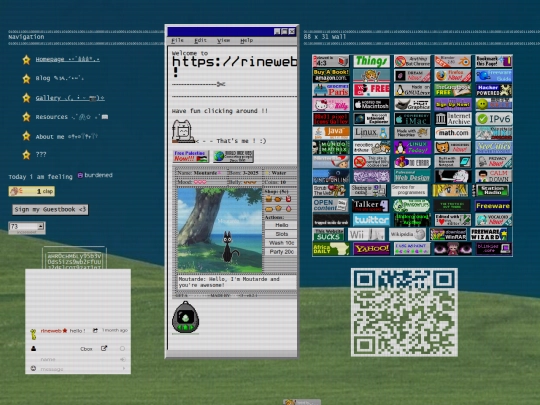This screenshot has width=540, height=405.
Task: Click the Party 20c action button
Action: (281, 252)
